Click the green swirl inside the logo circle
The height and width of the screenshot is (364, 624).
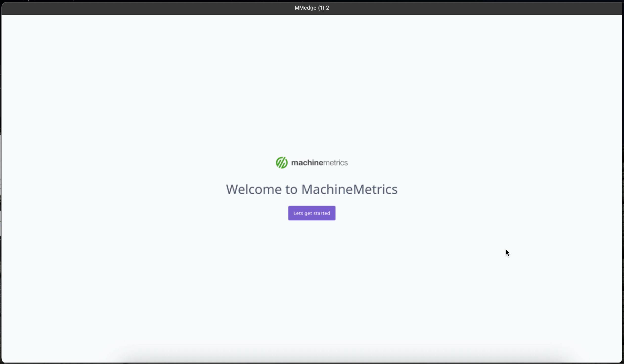282,162
